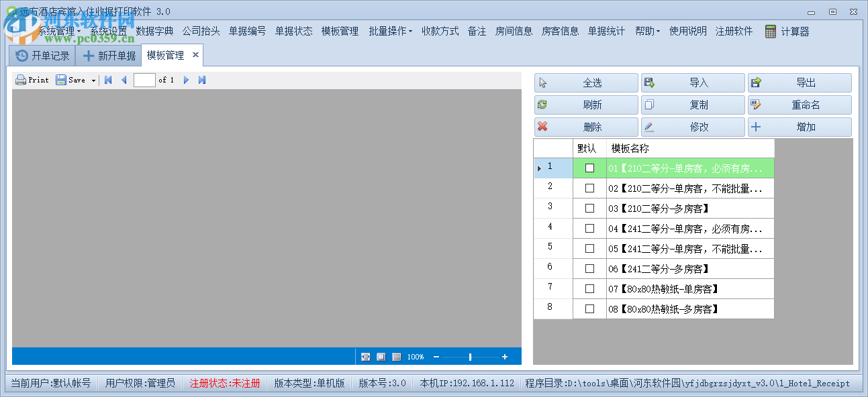The image size is (868, 397).
Task: Click the 增加 add button
Action: (x=800, y=127)
